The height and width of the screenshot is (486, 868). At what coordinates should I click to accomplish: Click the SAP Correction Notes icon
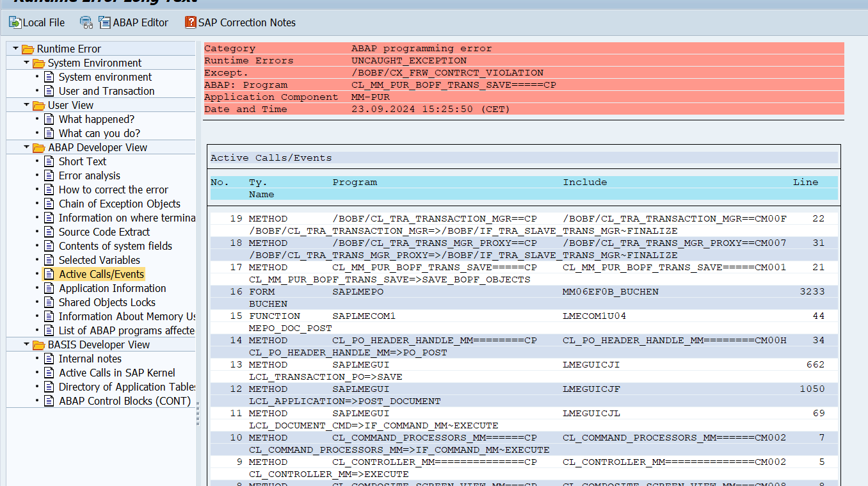tap(191, 22)
